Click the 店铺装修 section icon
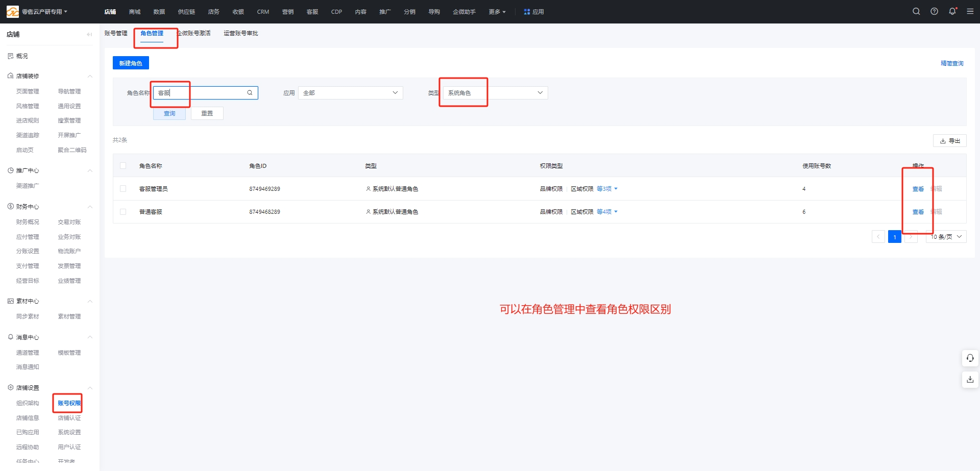 coord(10,76)
